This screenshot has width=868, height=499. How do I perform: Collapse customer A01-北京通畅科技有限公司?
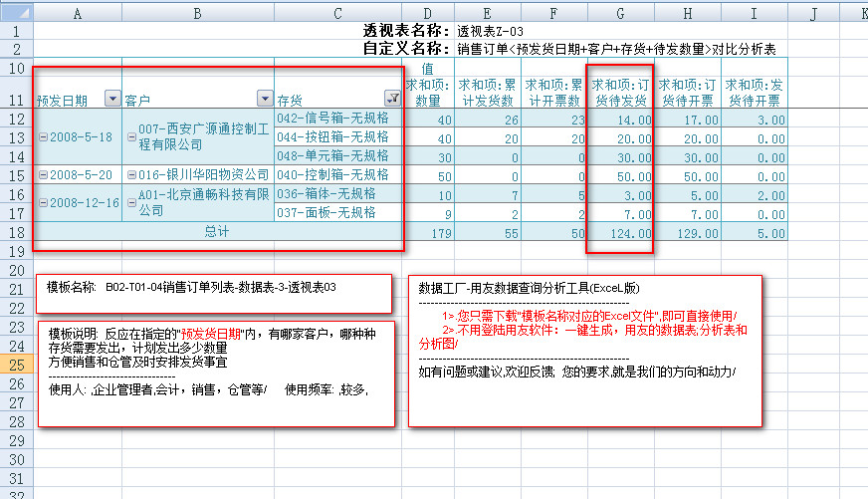pos(132,195)
